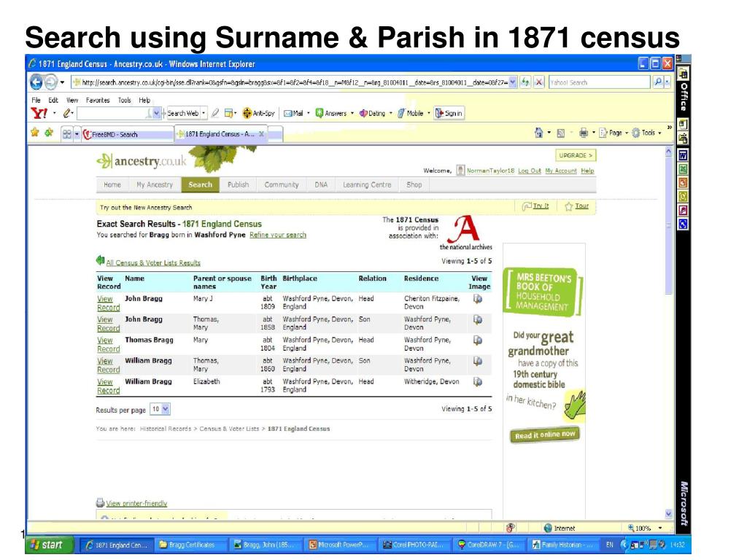Click the Refine your search link

[278, 235]
